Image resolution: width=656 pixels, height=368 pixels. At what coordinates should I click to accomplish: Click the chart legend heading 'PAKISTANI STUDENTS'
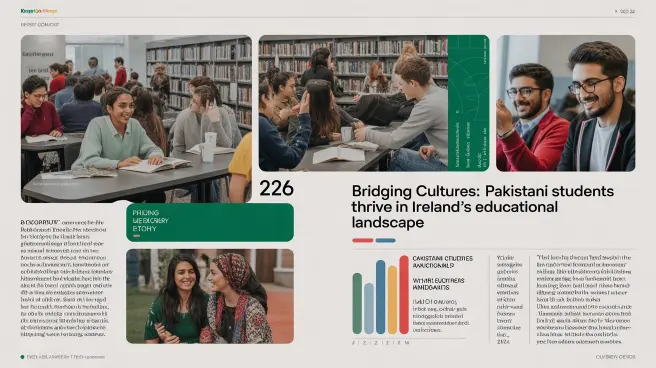point(442,262)
